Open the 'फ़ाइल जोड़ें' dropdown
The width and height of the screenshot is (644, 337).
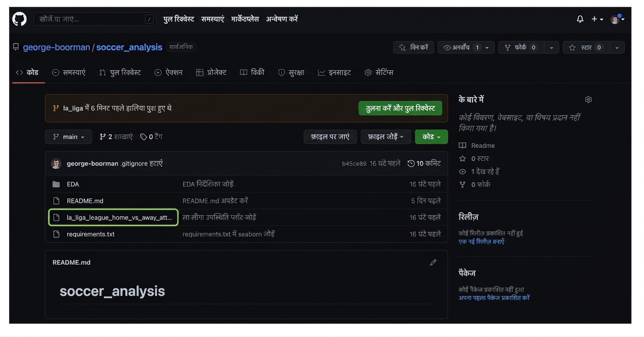pos(386,137)
